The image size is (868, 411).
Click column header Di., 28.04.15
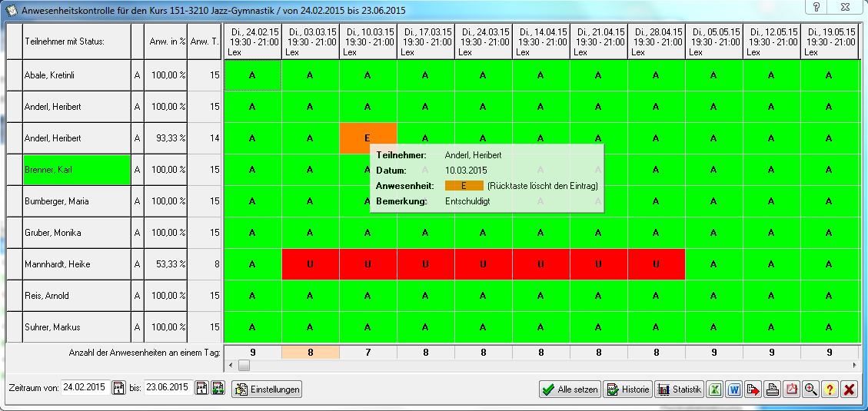coord(656,41)
